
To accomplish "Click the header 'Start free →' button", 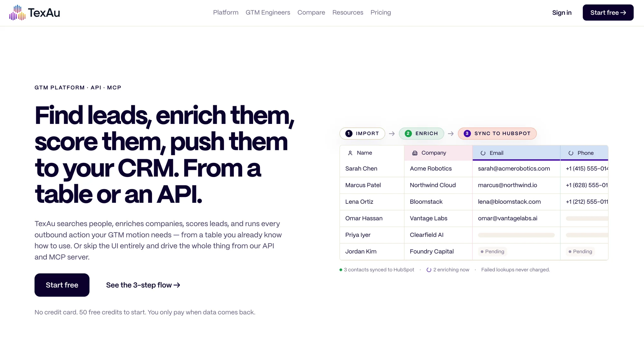I will click(608, 13).
